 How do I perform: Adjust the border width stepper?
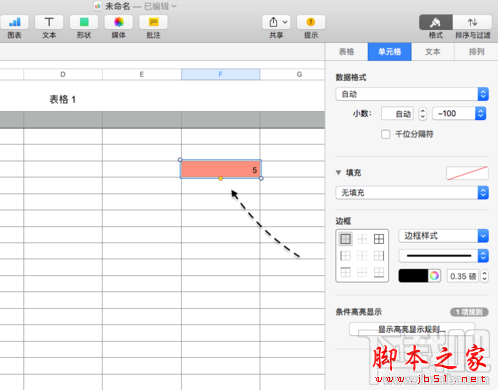484,276
